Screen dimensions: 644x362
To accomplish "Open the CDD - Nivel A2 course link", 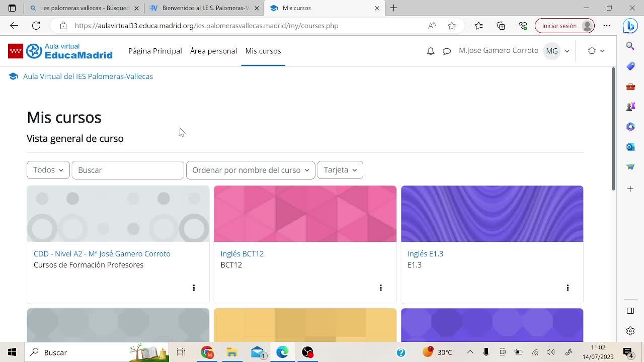I will click(102, 254).
